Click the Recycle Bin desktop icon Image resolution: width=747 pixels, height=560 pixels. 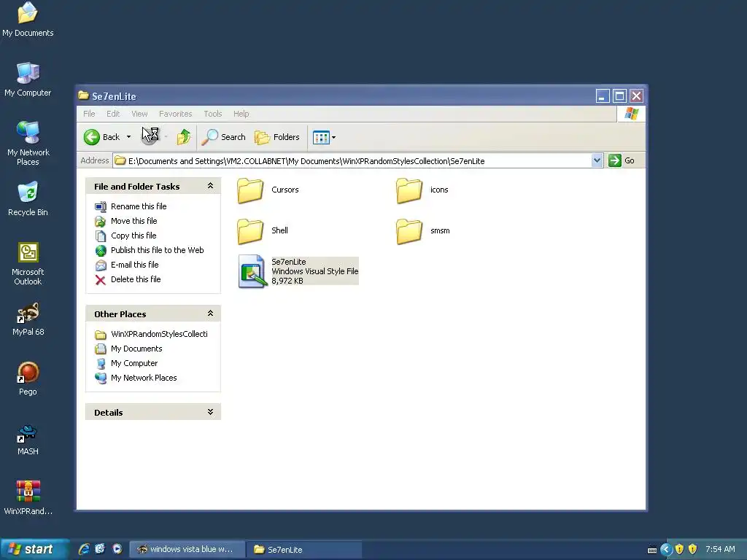tap(28, 198)
